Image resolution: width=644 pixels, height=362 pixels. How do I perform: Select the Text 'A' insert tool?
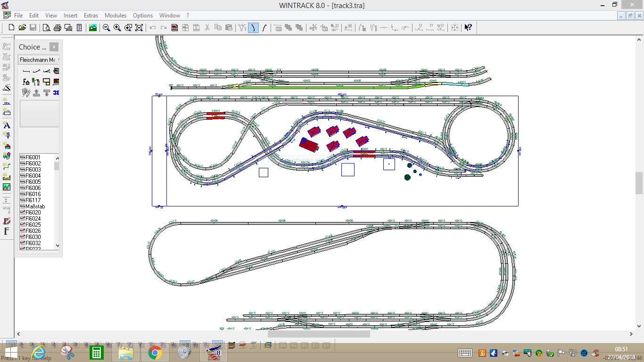7,125
